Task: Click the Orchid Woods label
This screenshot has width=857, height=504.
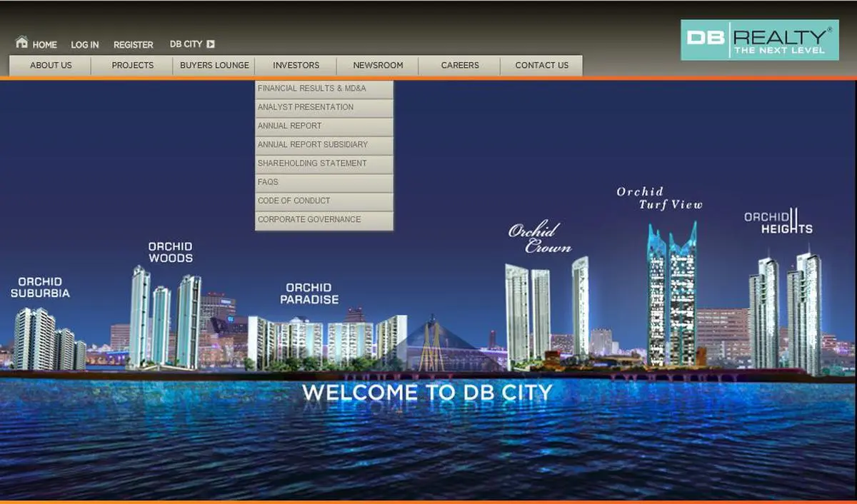Action: [170, 252]
